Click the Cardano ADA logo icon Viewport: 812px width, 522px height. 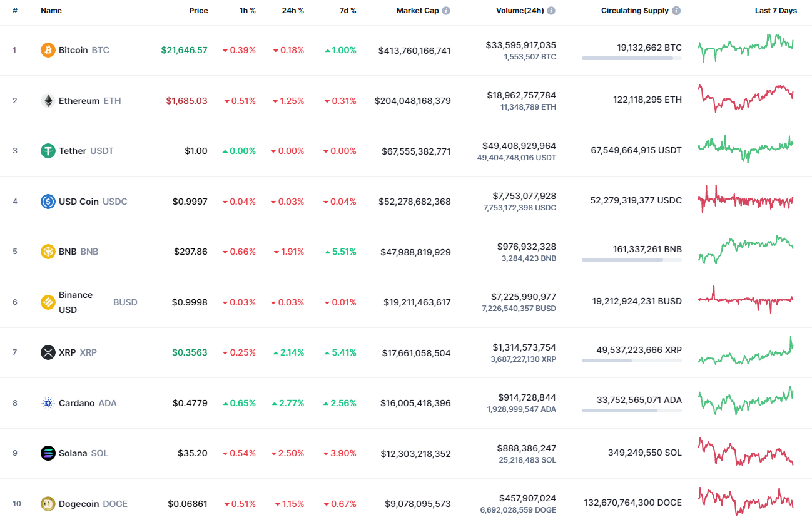48,403
